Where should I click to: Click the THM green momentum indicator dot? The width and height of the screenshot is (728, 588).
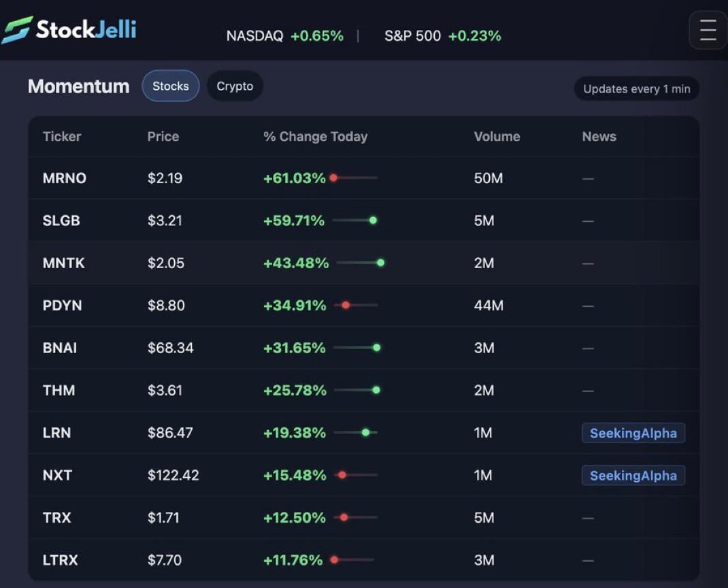(376, 390)
